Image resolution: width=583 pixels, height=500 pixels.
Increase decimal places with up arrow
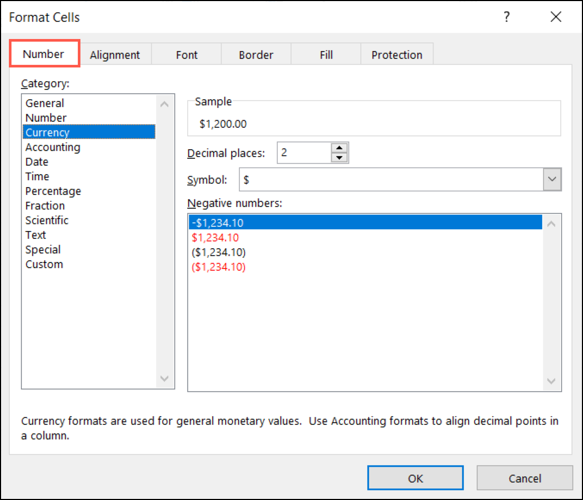(339, 148)
